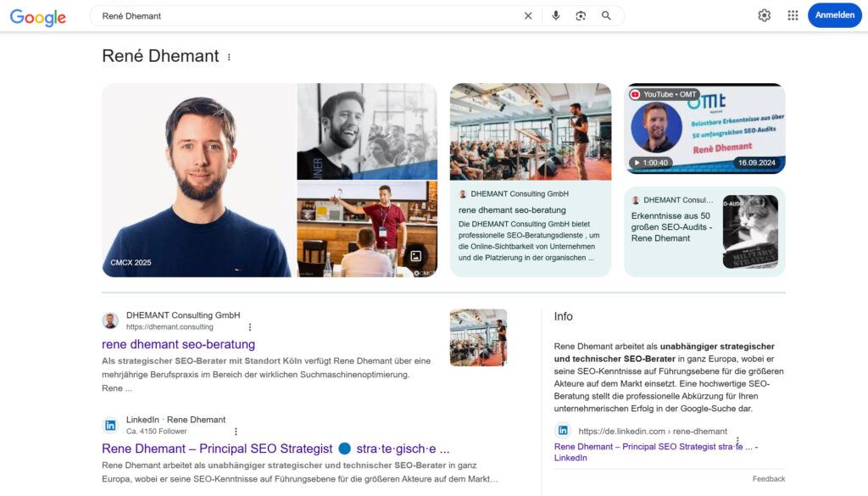This screenshot has height=496, width=868.
Task: Open the LinkedIn link in Info panel
Action: coord(656,452)
